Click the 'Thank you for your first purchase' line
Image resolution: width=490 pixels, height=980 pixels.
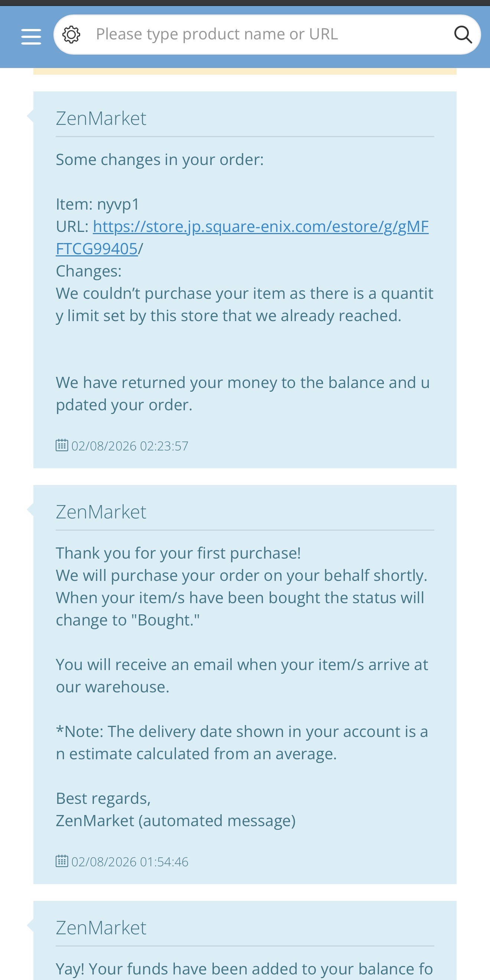178,553
